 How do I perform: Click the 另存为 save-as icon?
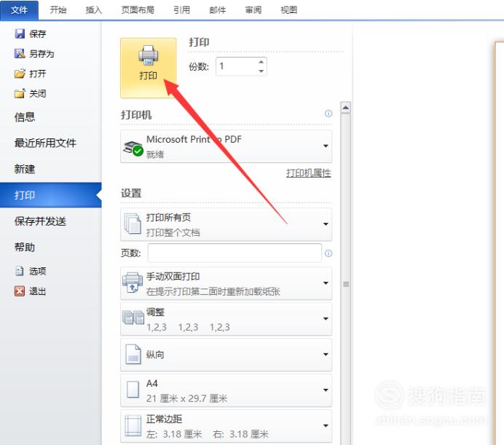point(20,54)
